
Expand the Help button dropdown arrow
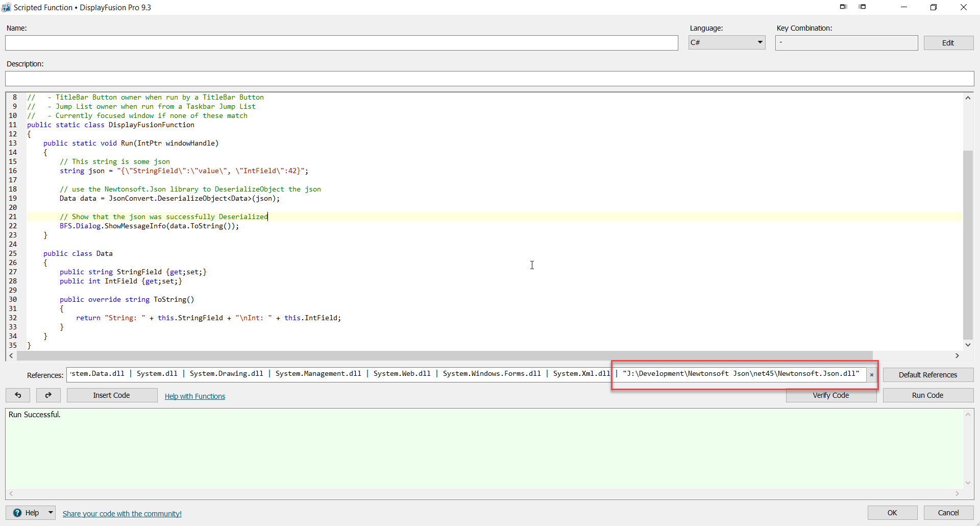pos(51,512)
